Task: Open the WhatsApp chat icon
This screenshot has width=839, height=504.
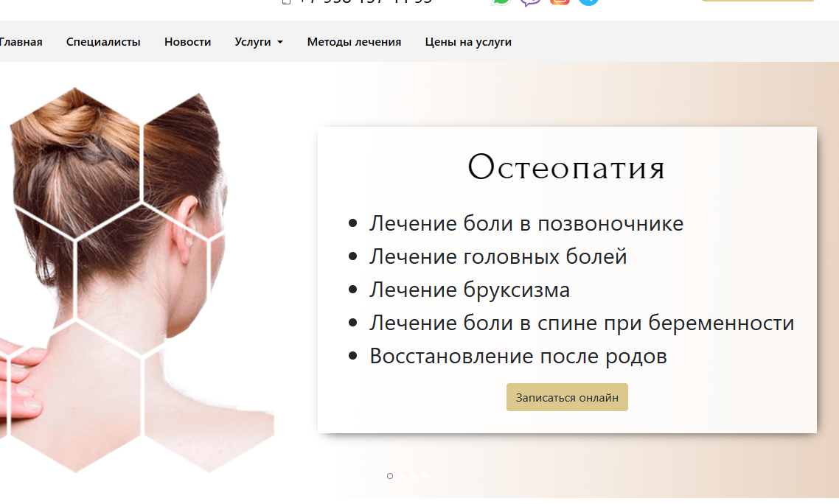Action: click(501, 2)
